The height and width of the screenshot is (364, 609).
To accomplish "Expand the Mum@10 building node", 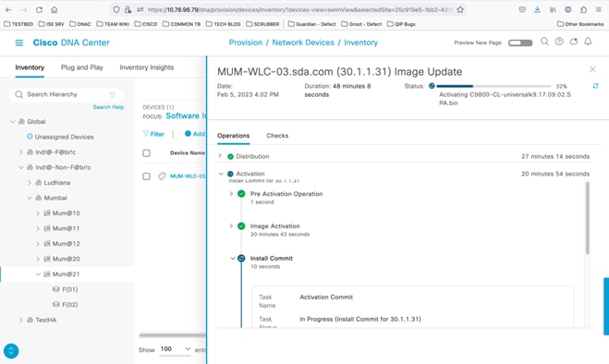I will pyautogui.click(x=38, y=213).
